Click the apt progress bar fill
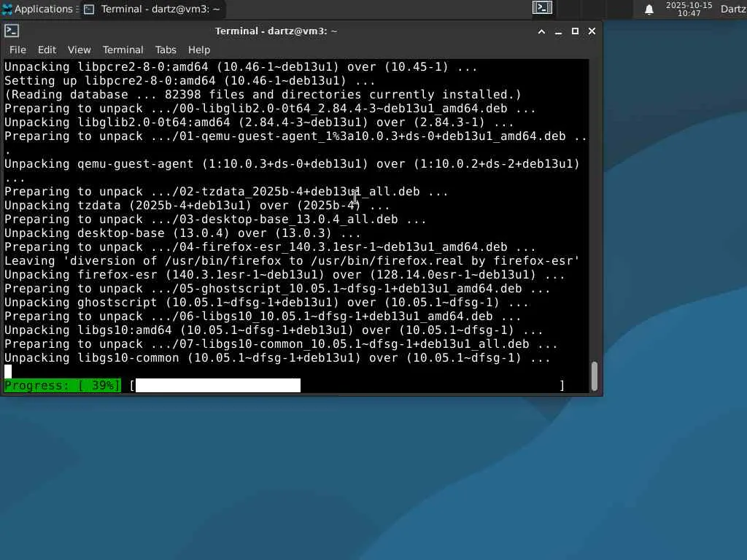Viewport: 747px width, 560px height. coord(218,385)
